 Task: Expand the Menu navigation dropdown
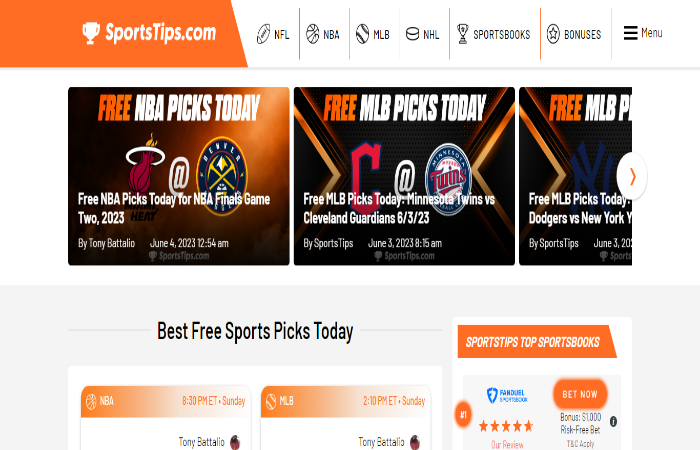click(x=643, y=33)
